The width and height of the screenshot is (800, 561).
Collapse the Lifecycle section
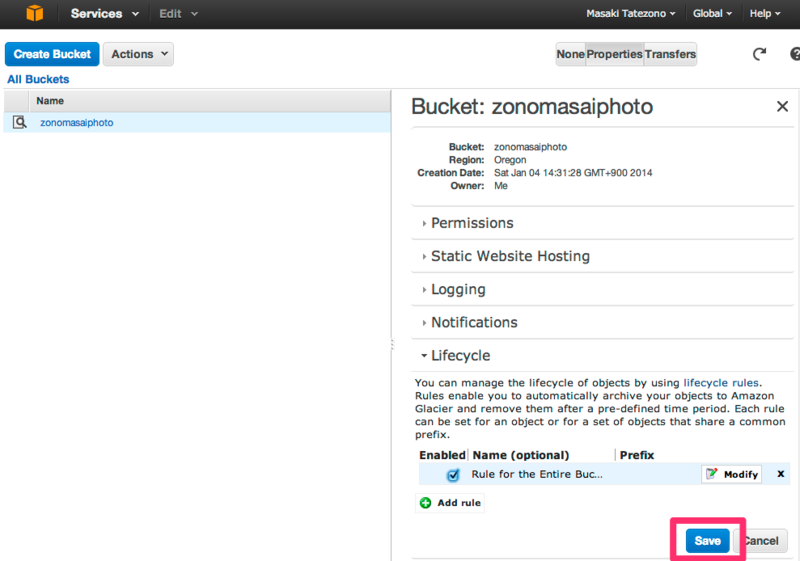[x=455, y=355]
